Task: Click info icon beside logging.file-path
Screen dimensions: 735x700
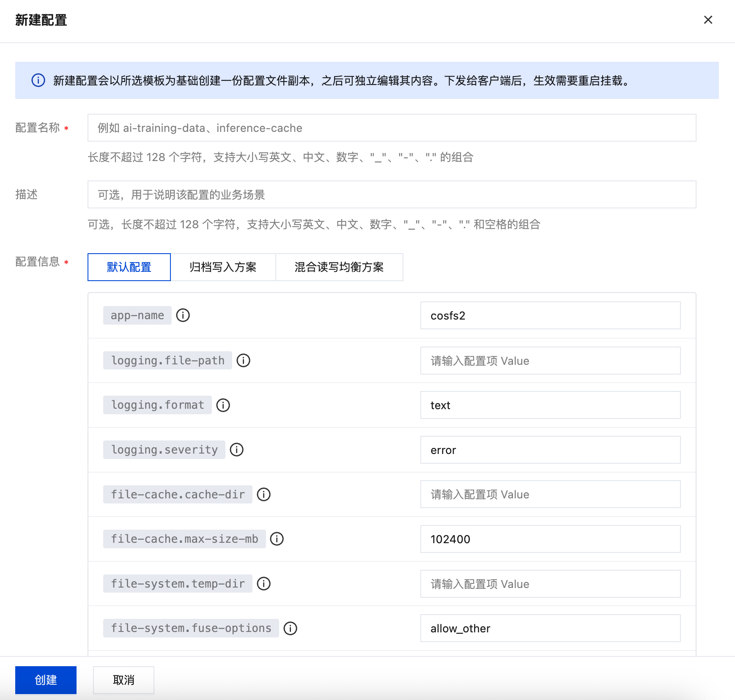Action: coord(243,361)
